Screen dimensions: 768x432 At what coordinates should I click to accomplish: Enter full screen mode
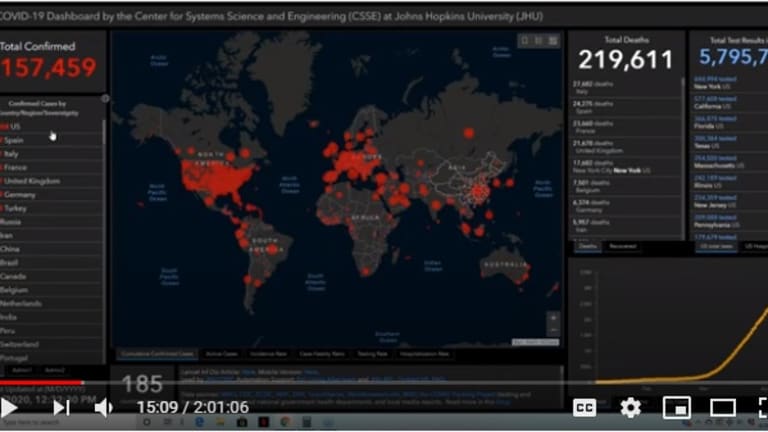(x=763, y=408)
